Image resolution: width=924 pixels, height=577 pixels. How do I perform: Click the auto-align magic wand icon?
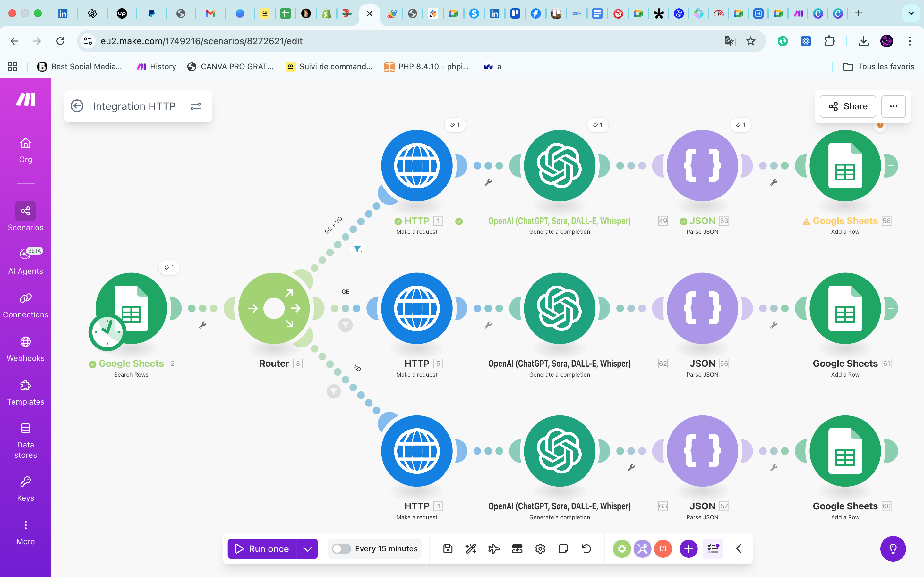tap(471, 549)
